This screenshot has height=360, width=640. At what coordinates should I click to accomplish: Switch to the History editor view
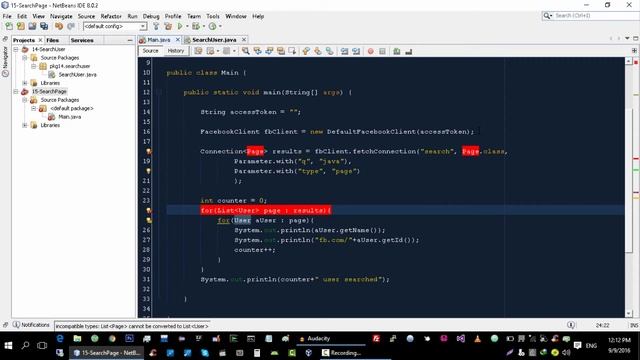(176, 51)
